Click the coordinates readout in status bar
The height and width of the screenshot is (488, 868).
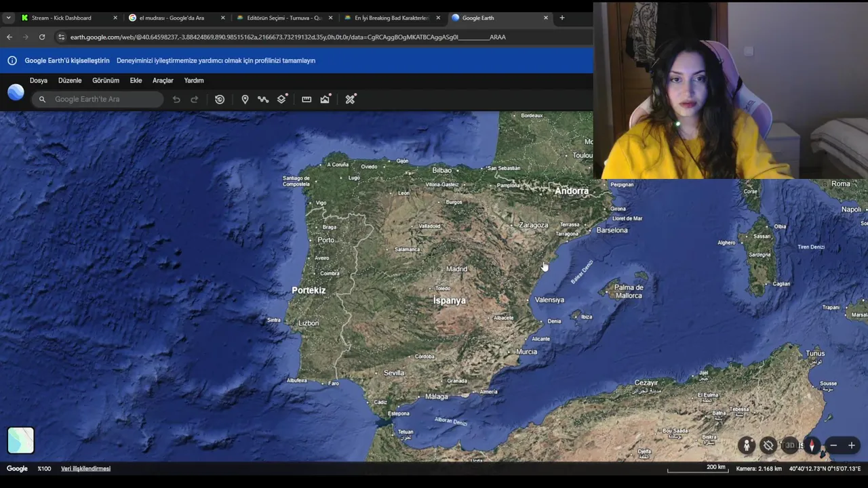tap(825, 468)
